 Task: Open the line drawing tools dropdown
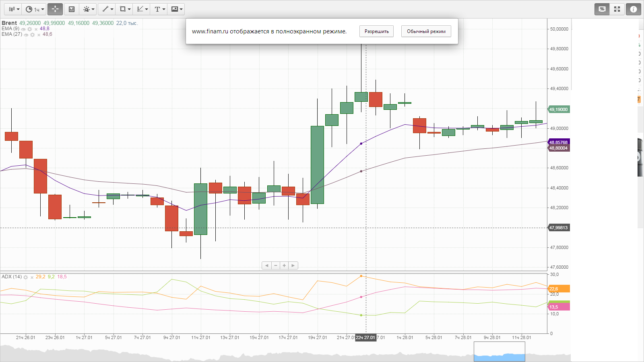(x=107, y=9)
